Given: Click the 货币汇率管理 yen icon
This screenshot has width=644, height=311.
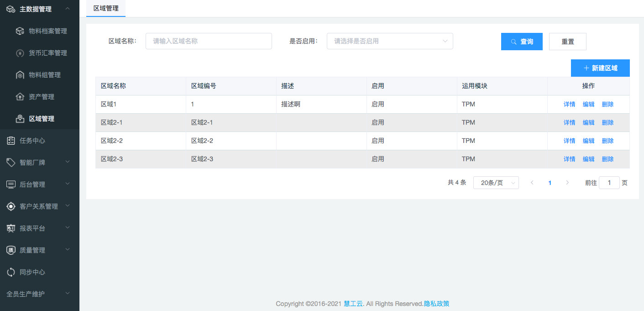Looking at the screenshot, I should tap(20, 53).
